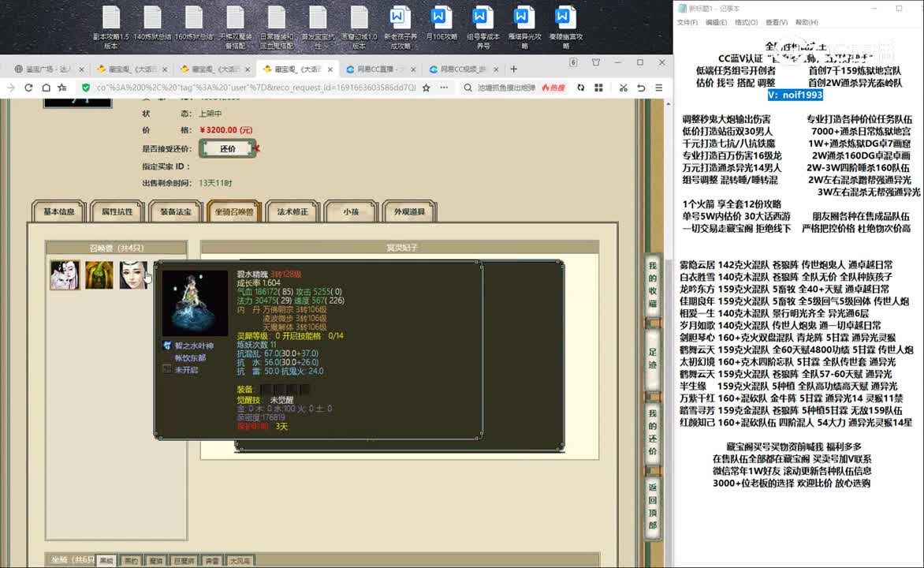Open the 格式(O) menu in Notepad
This screenshot has height=568, width=924.
coord(746,22)
